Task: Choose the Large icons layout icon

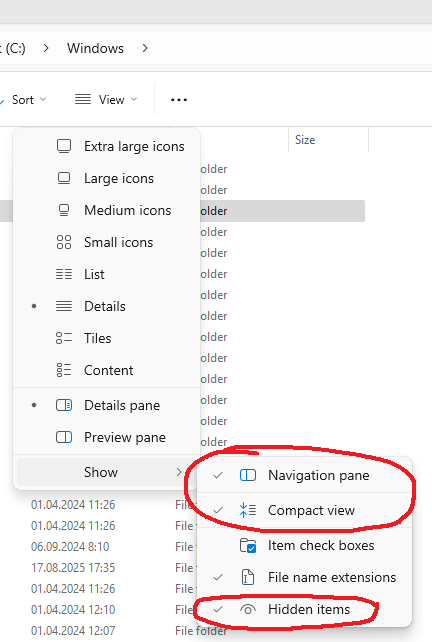Action: click(64, 178)
